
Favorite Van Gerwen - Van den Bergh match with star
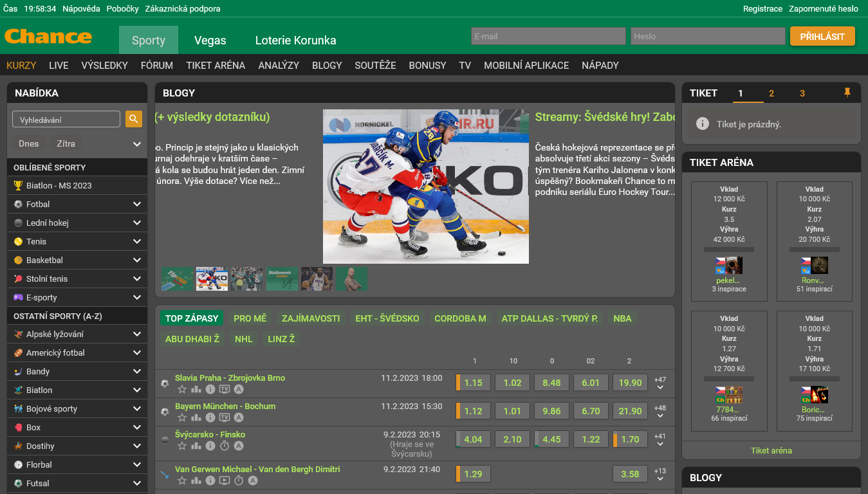coord(182,480)
